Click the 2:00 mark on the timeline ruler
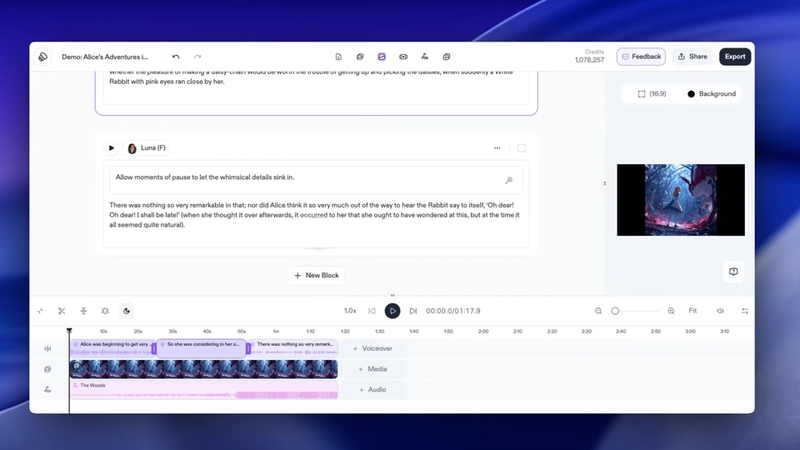 point(483,331)
